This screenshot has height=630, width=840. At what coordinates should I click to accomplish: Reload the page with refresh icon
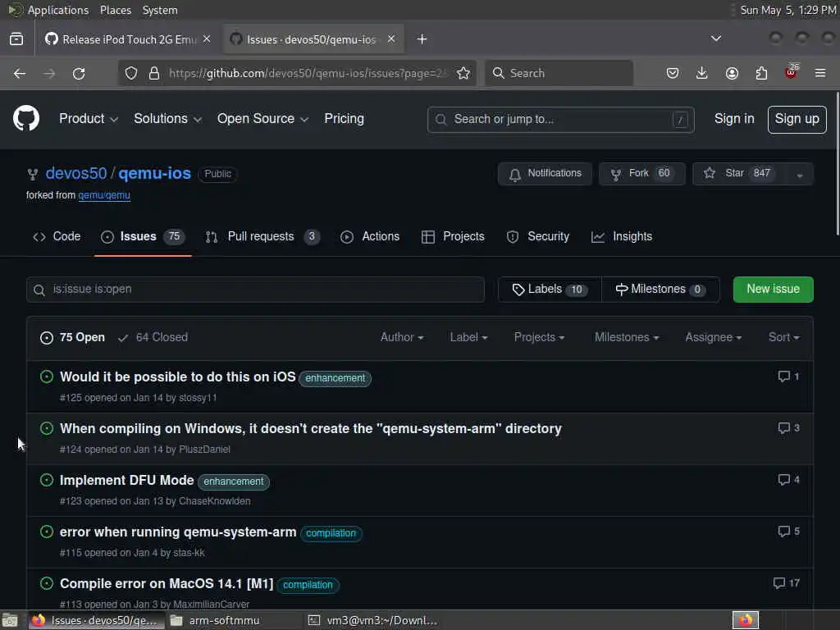79,73
